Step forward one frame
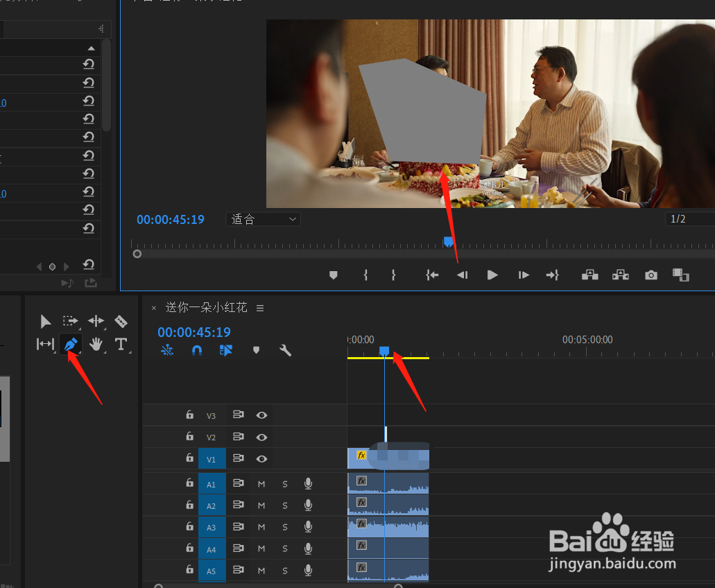Viewport: 715px width, 588px height. (524, 275)
